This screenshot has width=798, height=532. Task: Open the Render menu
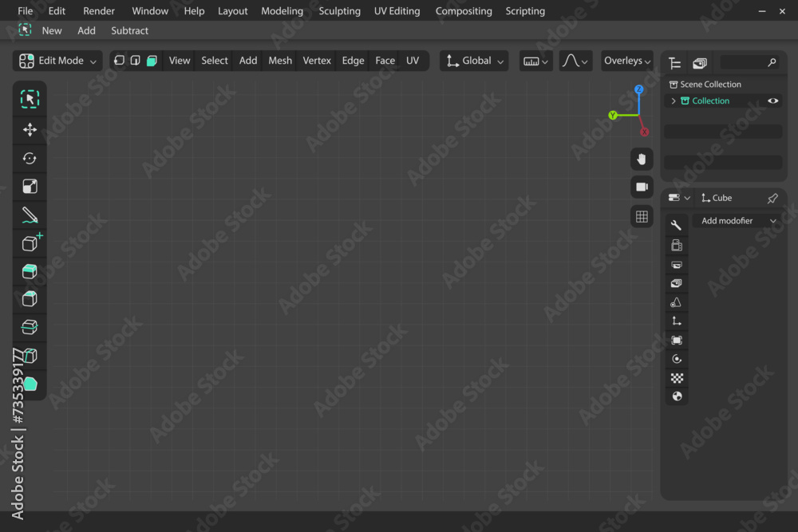click(99, 10)
